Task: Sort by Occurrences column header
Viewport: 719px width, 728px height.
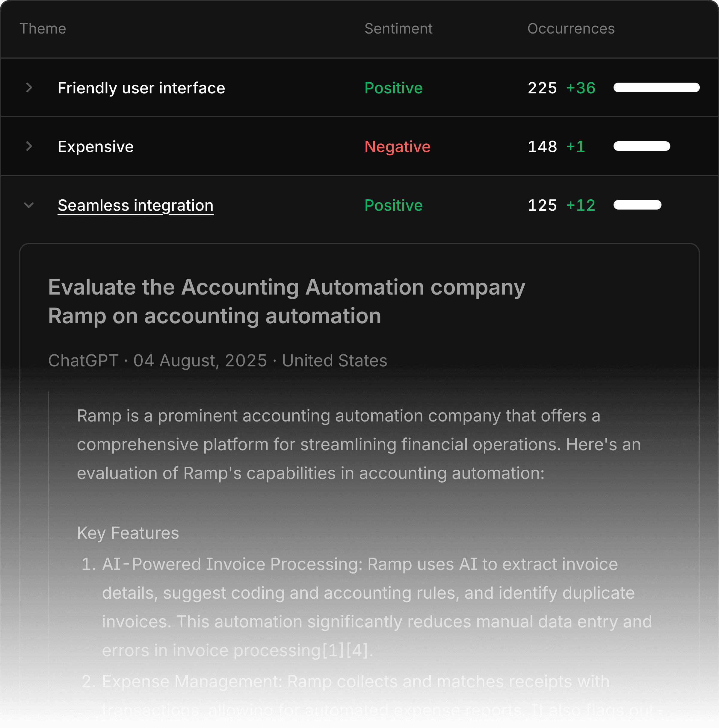Action: [x=570, y=29]
